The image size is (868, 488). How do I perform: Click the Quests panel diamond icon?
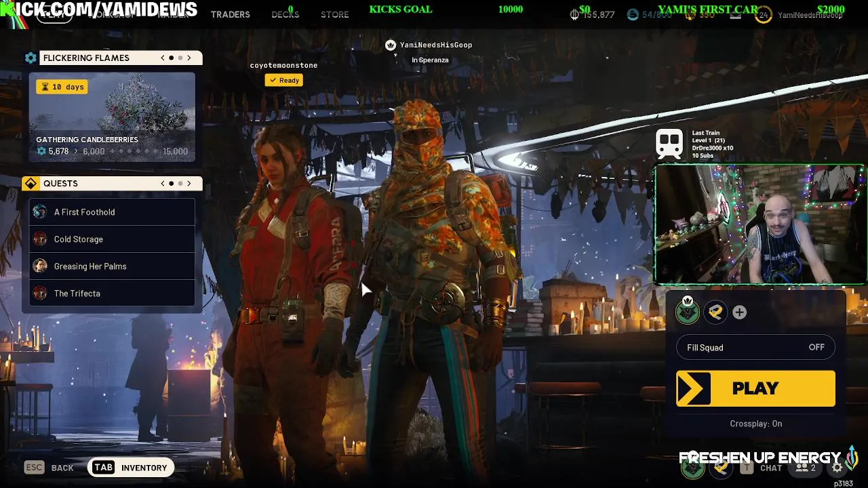pyautogui.click(x=31, y=184)
